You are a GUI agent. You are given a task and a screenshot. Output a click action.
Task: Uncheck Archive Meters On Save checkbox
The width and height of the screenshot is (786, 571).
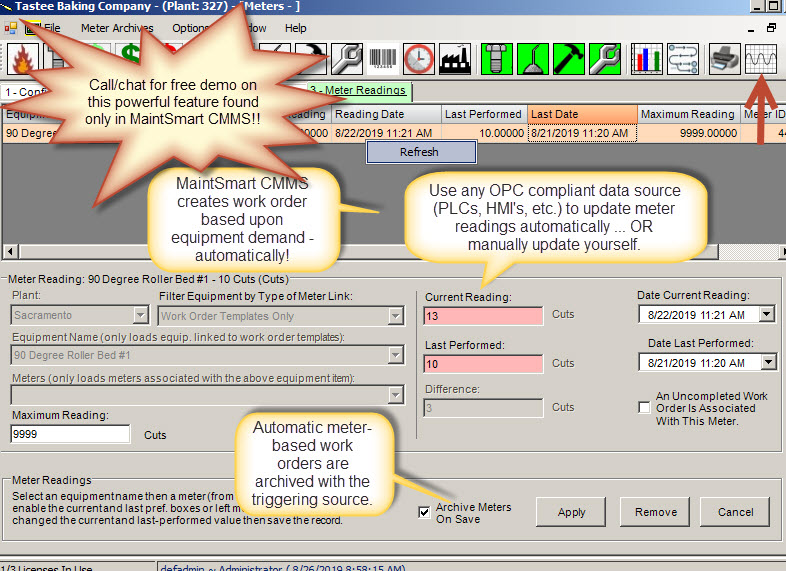[424, 512]
